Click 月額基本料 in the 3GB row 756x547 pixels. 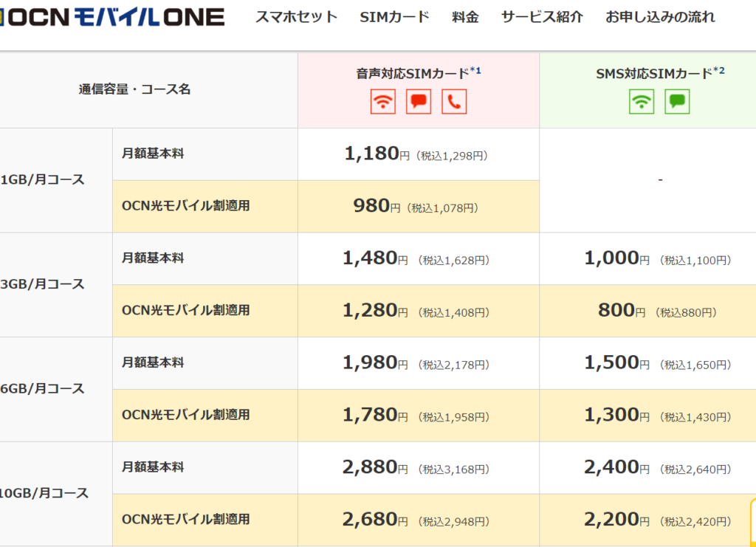click(153, 258)
